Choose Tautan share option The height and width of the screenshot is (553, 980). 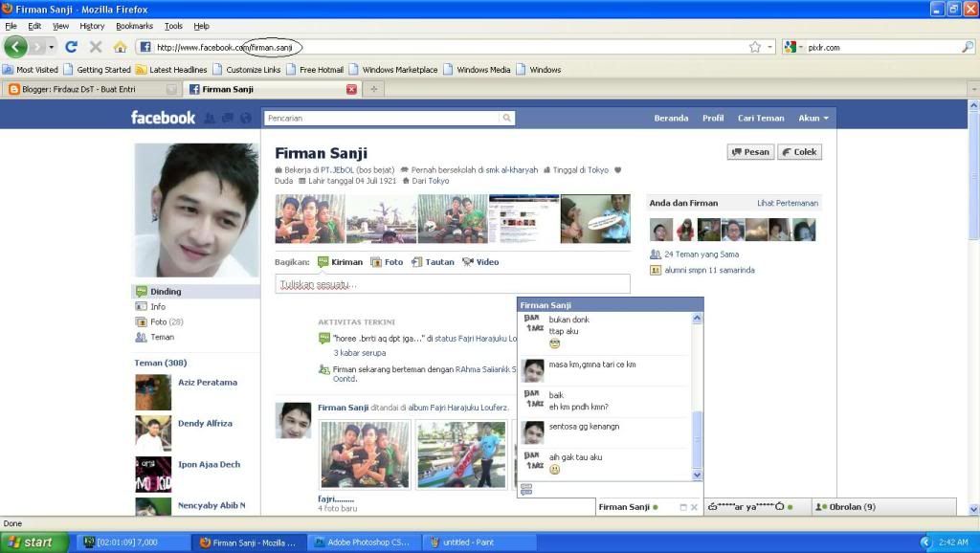[433, 262]
